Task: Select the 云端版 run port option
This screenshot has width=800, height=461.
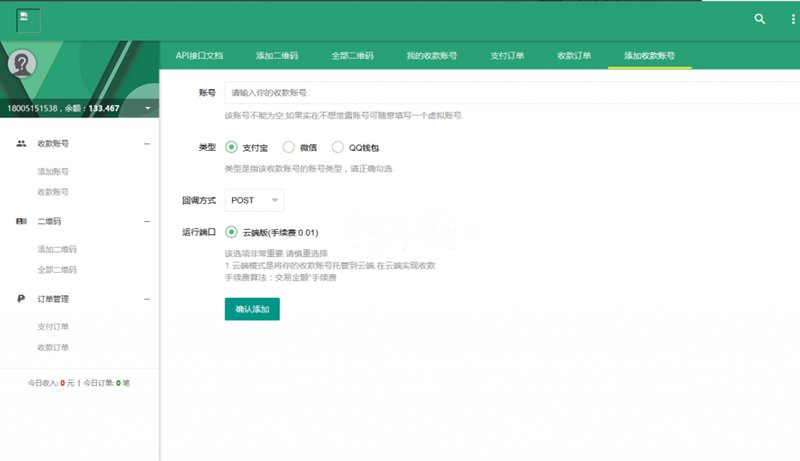Action: 232,232
